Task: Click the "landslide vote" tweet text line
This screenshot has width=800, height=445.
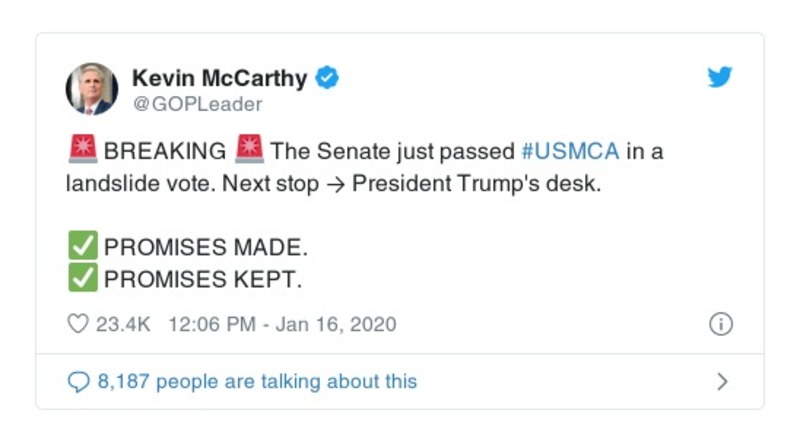Action: pyautogui.click(x=335, y=185)
